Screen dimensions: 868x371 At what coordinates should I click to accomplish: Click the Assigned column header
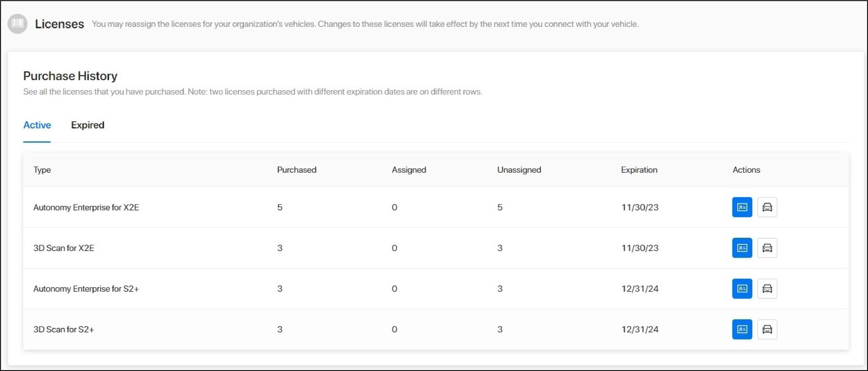tap(409, 170)
